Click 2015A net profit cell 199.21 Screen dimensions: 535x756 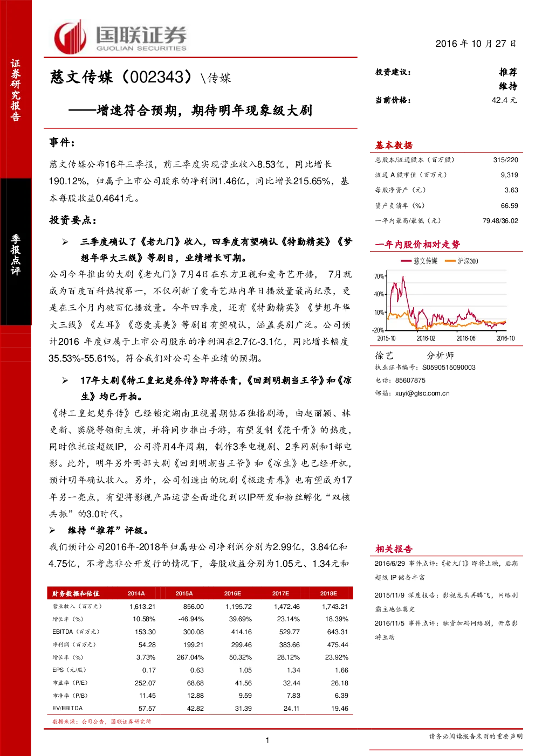194,644
